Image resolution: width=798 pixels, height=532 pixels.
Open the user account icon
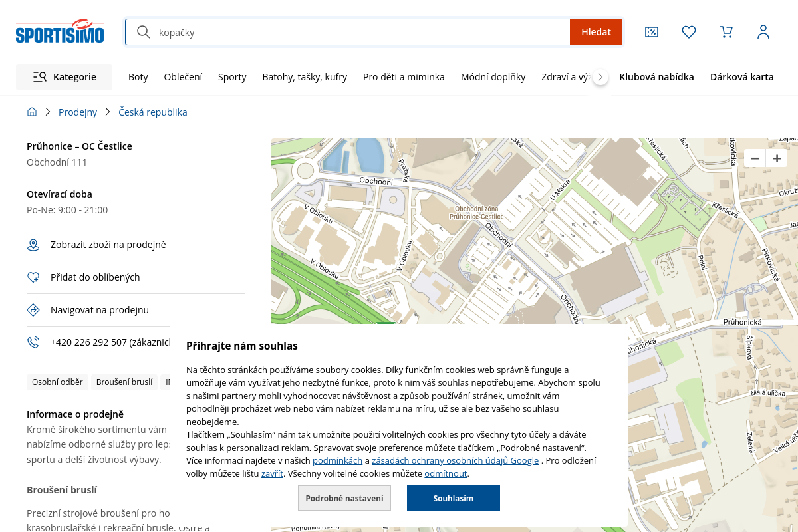pyautogui.click(x=763, y=32)
